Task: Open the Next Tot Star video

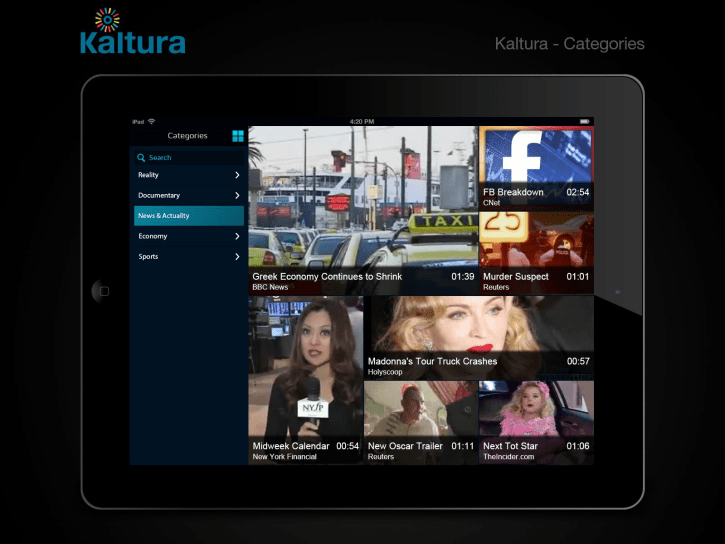Action: (536, 422)
